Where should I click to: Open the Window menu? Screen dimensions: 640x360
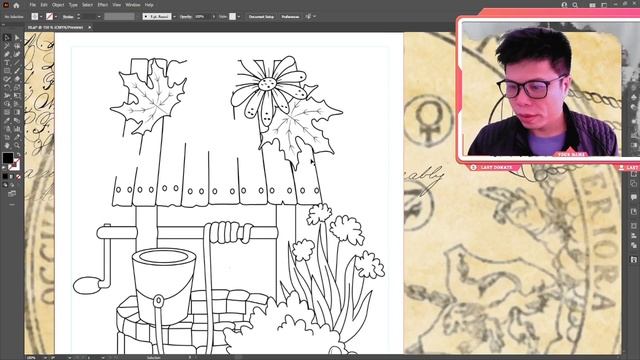(x=133, y=5)
